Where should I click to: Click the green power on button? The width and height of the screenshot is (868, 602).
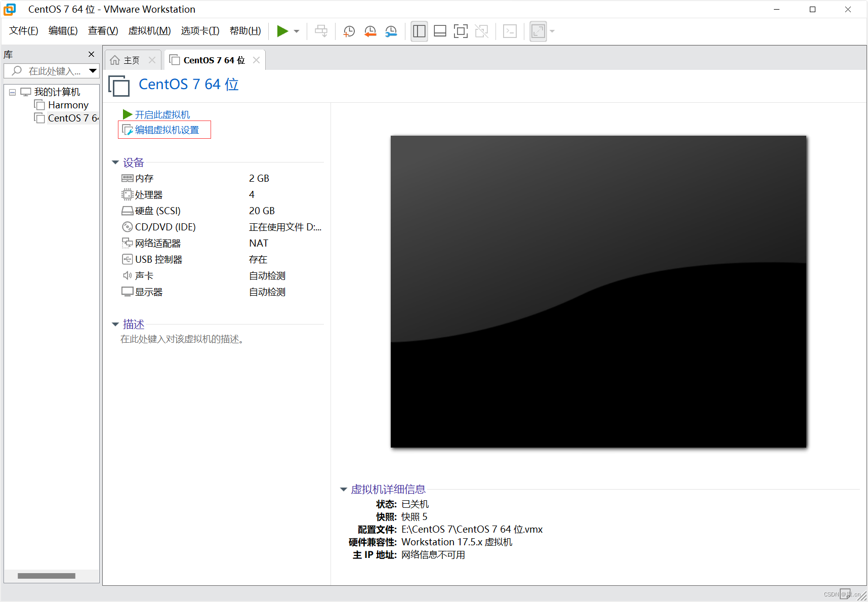point(282,31)
